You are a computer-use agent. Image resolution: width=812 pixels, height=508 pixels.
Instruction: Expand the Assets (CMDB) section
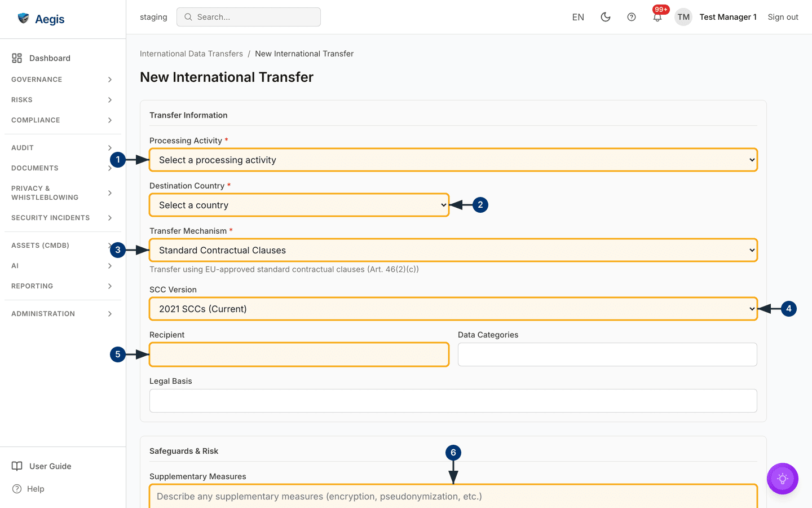(62, 246)
